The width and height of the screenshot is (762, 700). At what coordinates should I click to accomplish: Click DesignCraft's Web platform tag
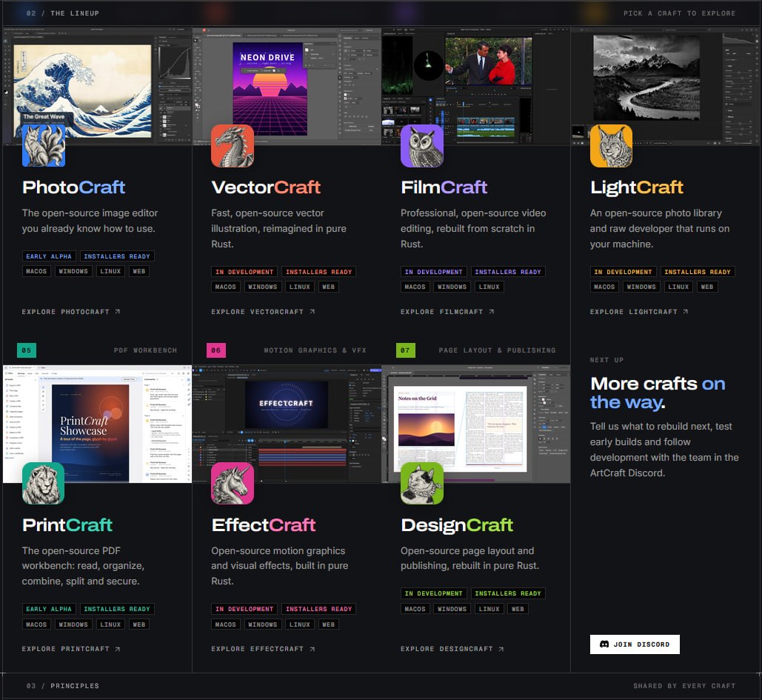(x=518, y=609)
